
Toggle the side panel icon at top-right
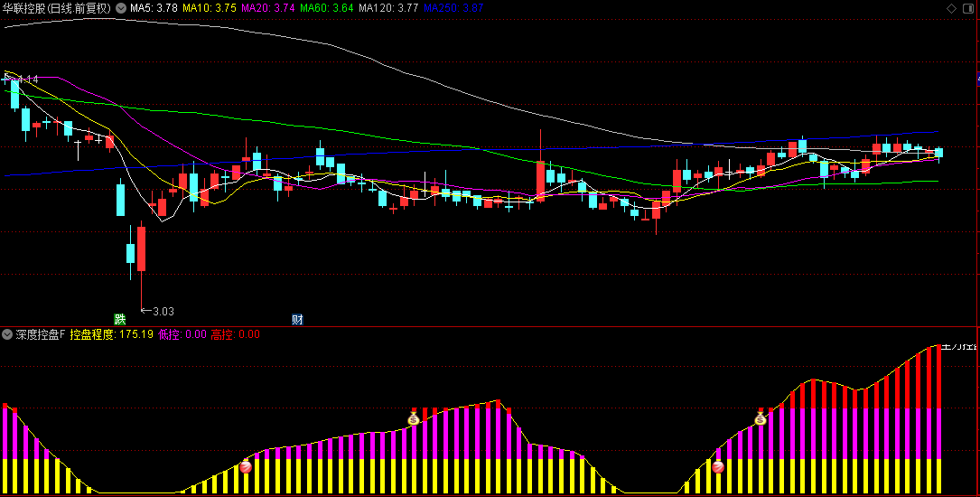point(969,8)
